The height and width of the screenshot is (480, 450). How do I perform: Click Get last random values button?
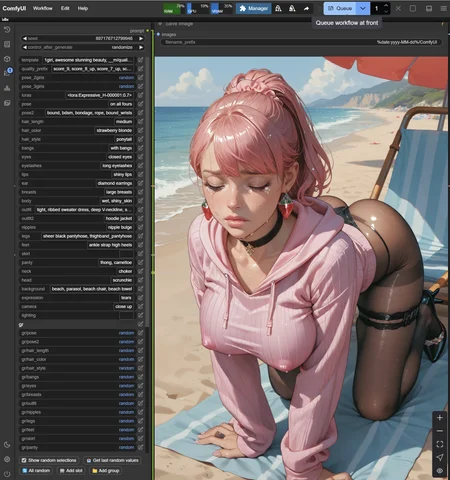click(x=112, y=460)
